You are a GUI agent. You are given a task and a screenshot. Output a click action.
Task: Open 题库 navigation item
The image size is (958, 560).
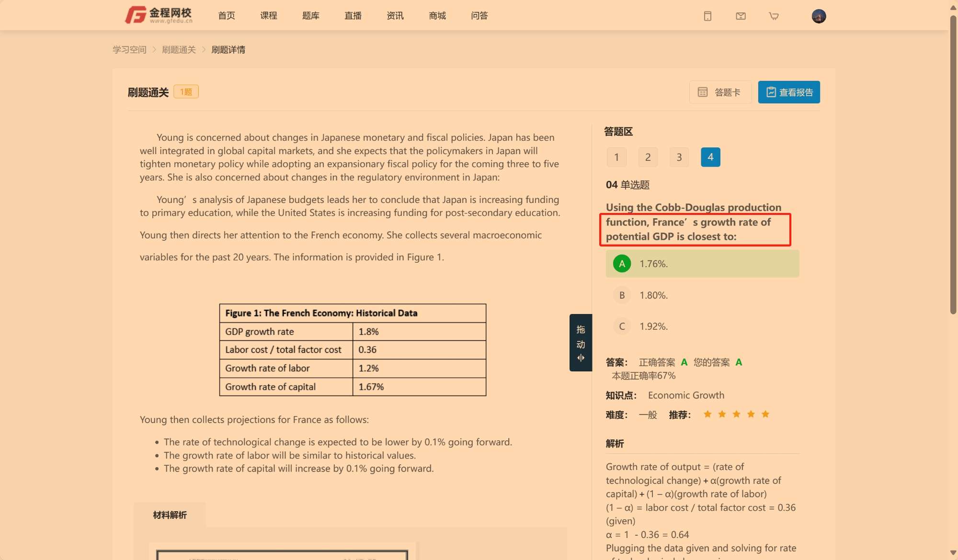click(311, 16)
